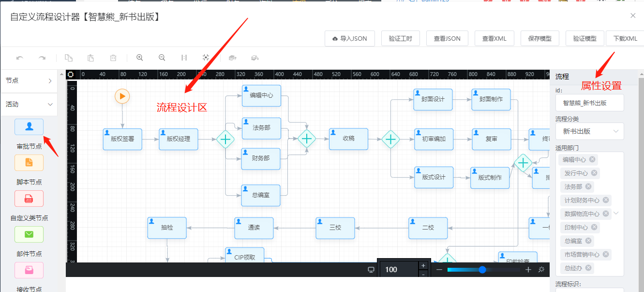Remove the 数据物流中心 department tag
Image resolution: width=644 pixels, height=292 pixels.
point(606,214)
